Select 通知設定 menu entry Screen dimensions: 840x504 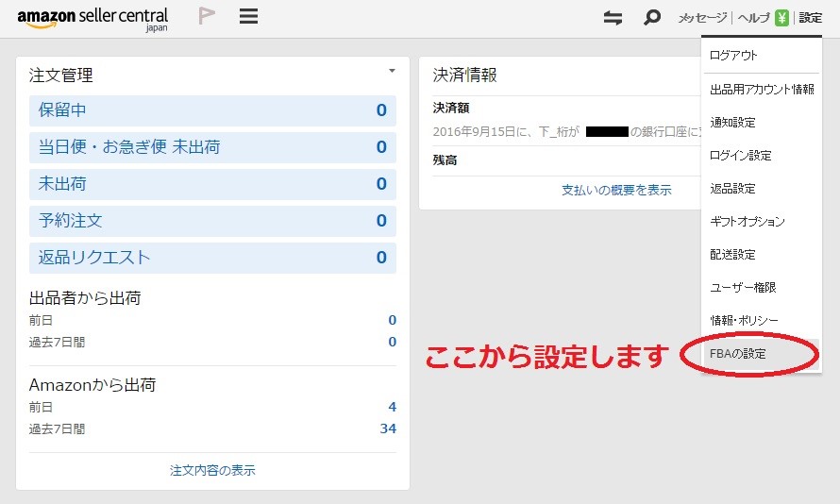pos(732,122)
